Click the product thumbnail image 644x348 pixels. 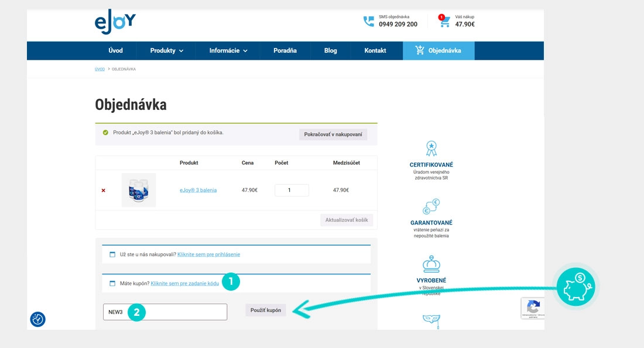(x=139, y=190)
